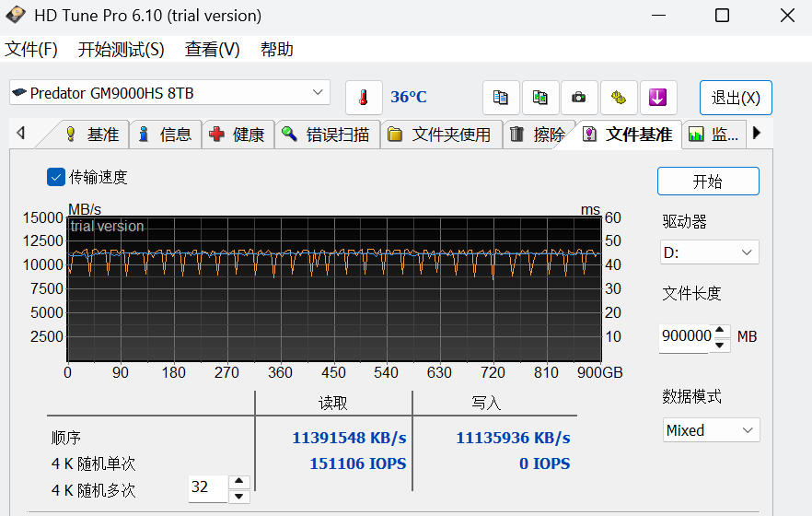Click the 4 K 随机多次 label
This screenshot has height=516, width=812.
click(x=93, y=490)
